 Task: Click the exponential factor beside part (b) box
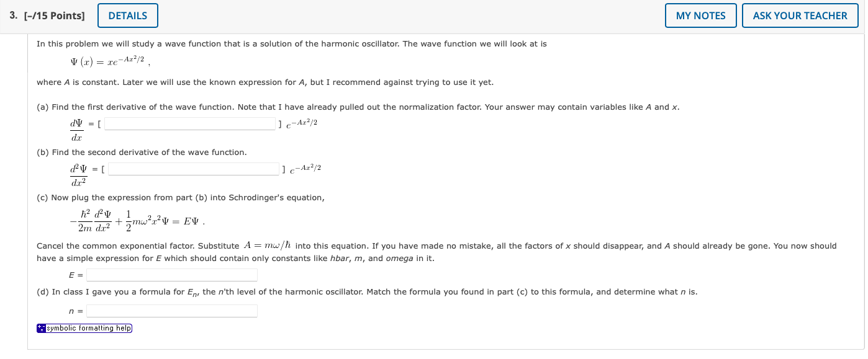point(307,167)
